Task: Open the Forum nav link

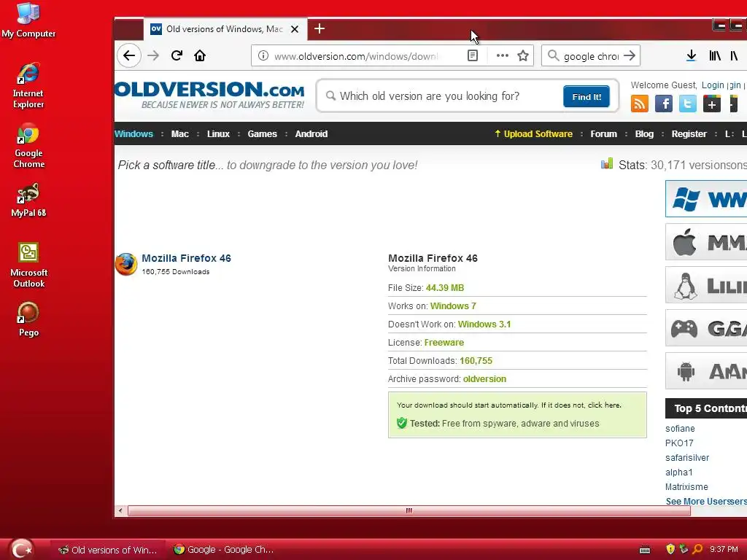Action: pos(603,134)
